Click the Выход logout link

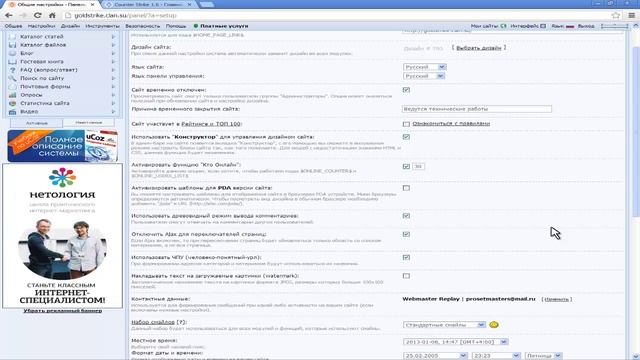[x=586, y=26]
